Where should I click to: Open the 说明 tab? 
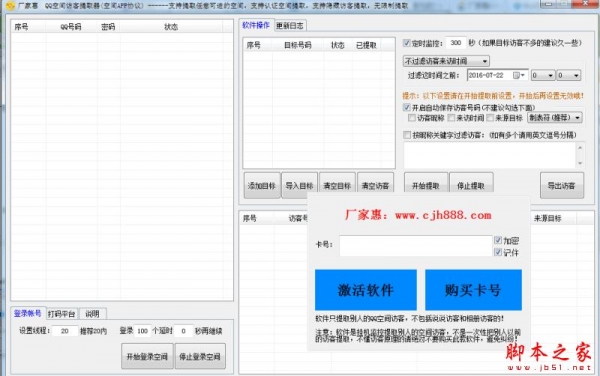click(x=92, y=314)
